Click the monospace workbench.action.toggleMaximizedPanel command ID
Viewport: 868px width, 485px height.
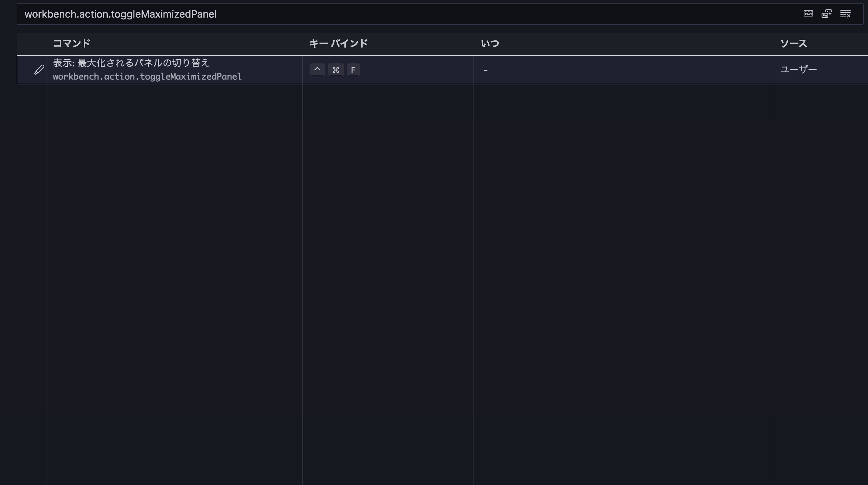[147, 77]
